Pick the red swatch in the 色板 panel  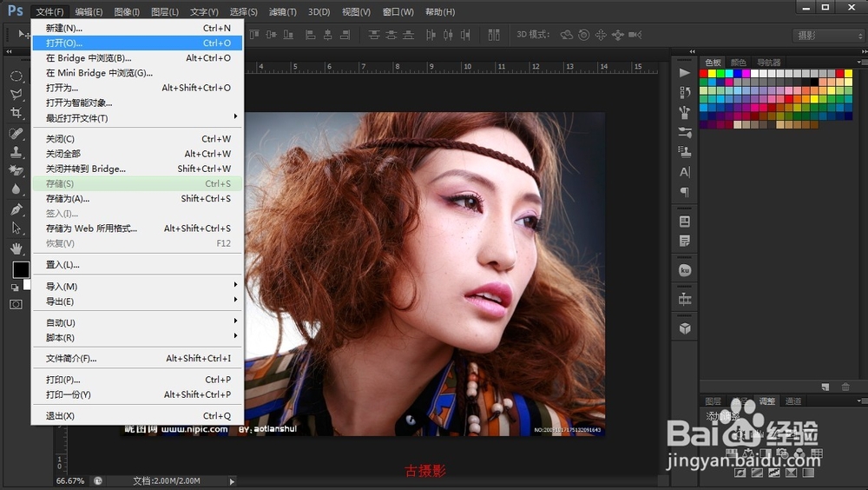(704, 73)
